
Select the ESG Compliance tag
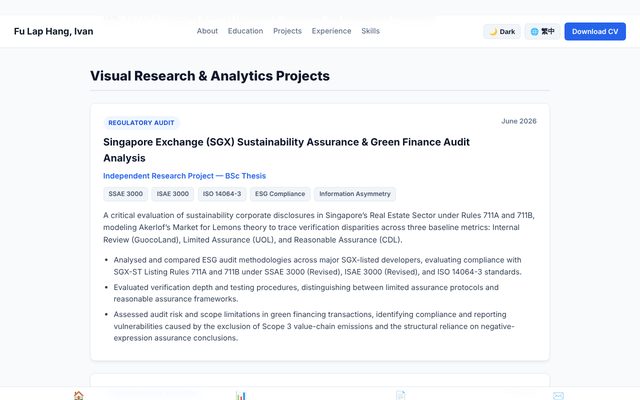point(280,194)
